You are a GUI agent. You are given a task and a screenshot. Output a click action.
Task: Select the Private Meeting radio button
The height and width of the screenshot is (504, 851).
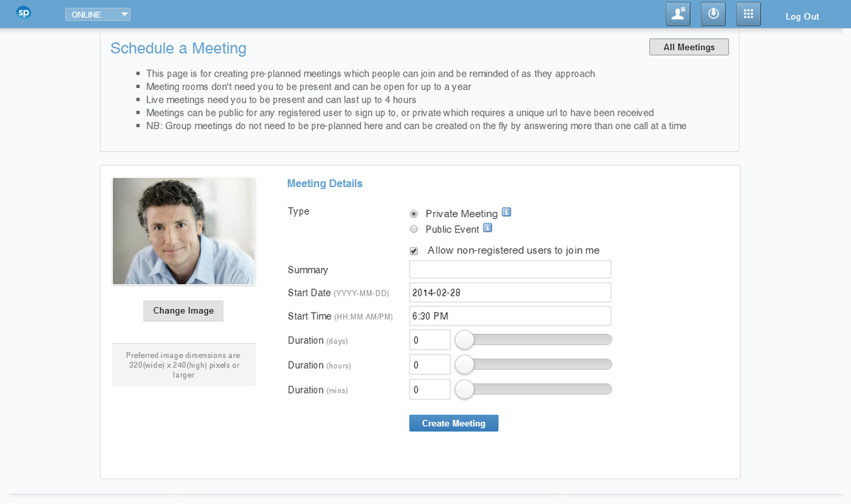coord(414,213)
